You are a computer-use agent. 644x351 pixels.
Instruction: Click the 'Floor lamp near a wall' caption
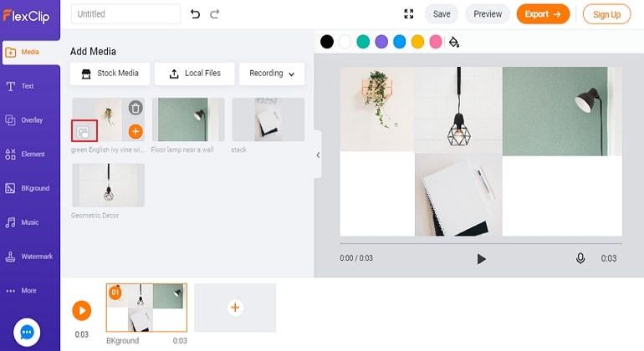[x=182, y=150]
